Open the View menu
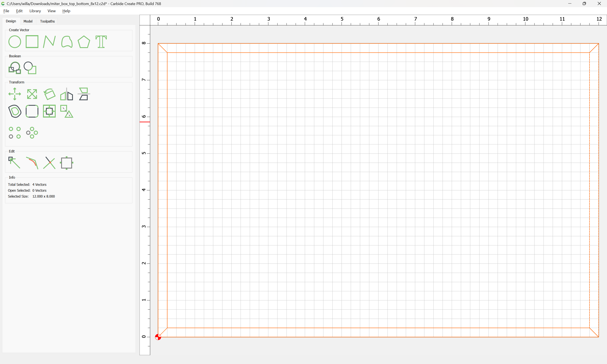Image resolution: width=607 pixels, height=364 pixels. tap(51, 11)
